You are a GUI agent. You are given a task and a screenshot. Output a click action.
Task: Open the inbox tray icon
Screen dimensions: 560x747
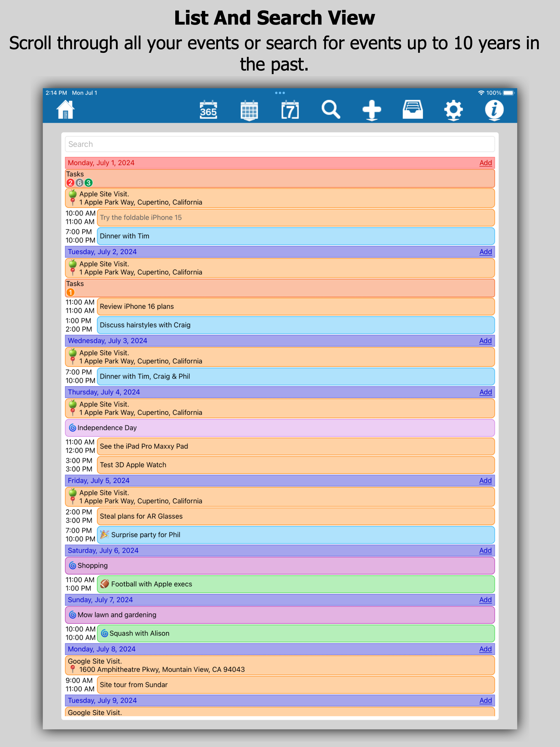click(412, 110)
